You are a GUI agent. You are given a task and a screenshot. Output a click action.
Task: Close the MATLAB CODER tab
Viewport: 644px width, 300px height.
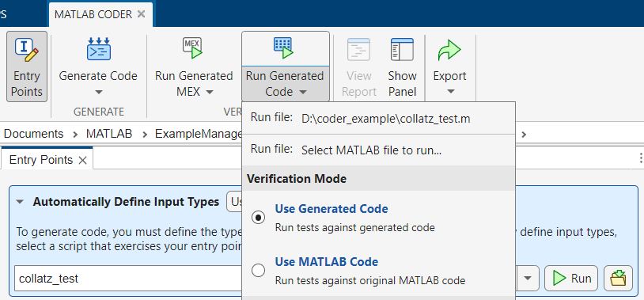142,14
